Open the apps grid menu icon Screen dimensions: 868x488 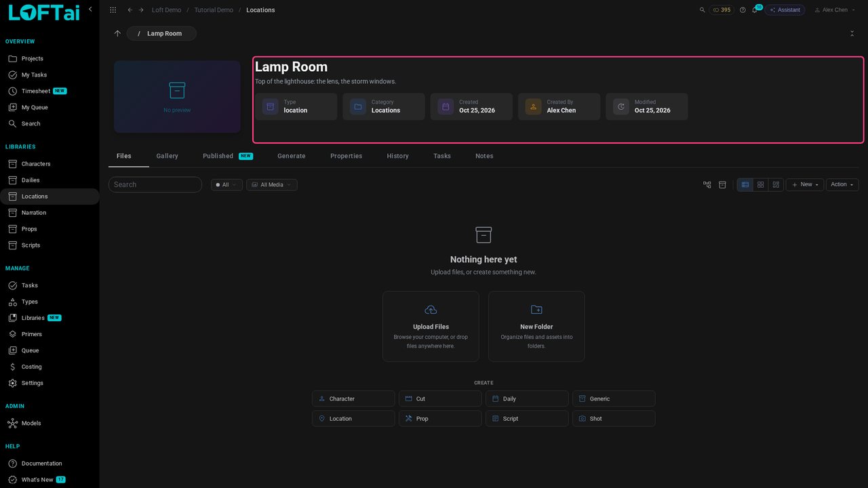113,10
